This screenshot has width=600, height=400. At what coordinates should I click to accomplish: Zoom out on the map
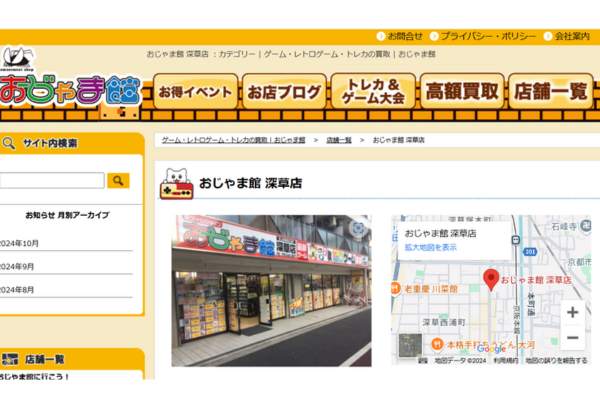(x=572, y=338)
